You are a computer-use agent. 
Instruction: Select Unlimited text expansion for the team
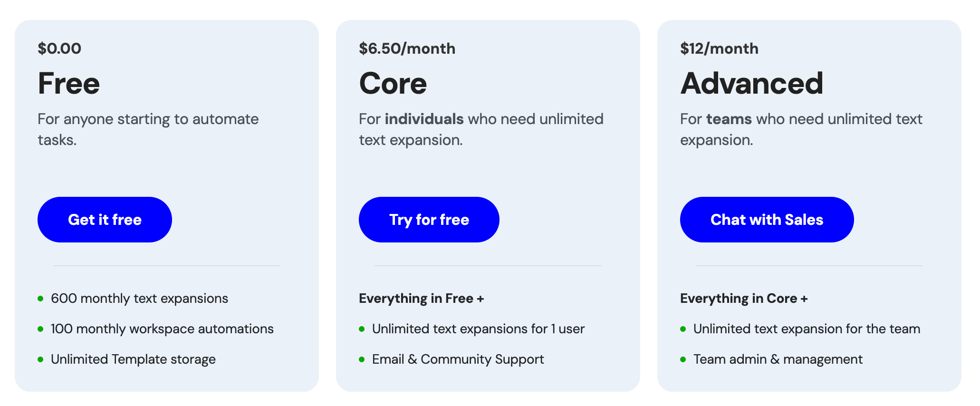click(807, 329)
